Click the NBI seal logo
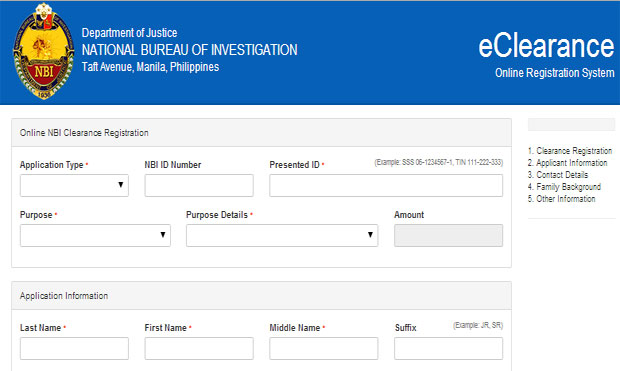This screenshot has width=620, height=371. [44, 51]
